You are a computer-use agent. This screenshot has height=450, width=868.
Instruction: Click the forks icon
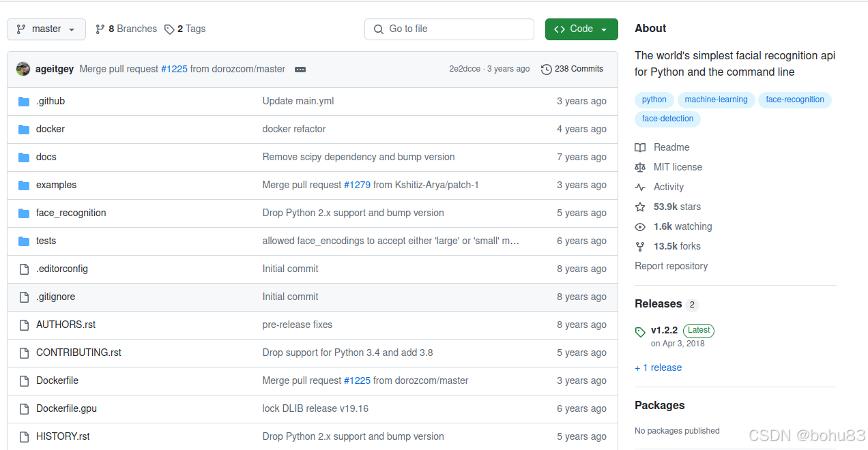[x=640, y=246]
